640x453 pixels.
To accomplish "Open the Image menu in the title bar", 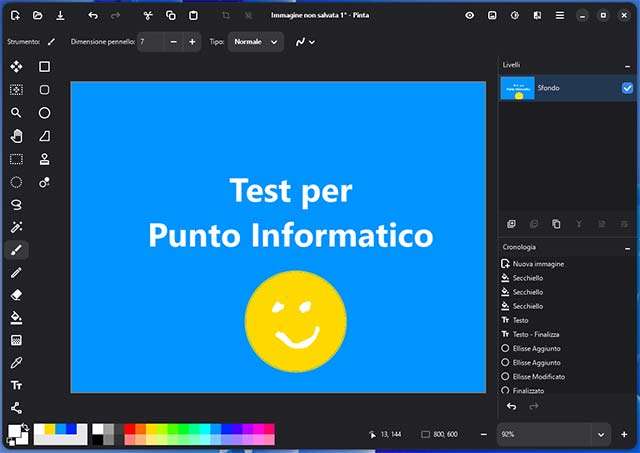I will tap(492, 16).
